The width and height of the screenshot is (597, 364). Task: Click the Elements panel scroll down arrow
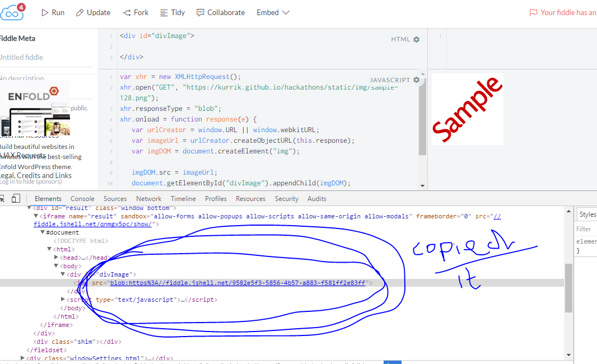point(568,355)
